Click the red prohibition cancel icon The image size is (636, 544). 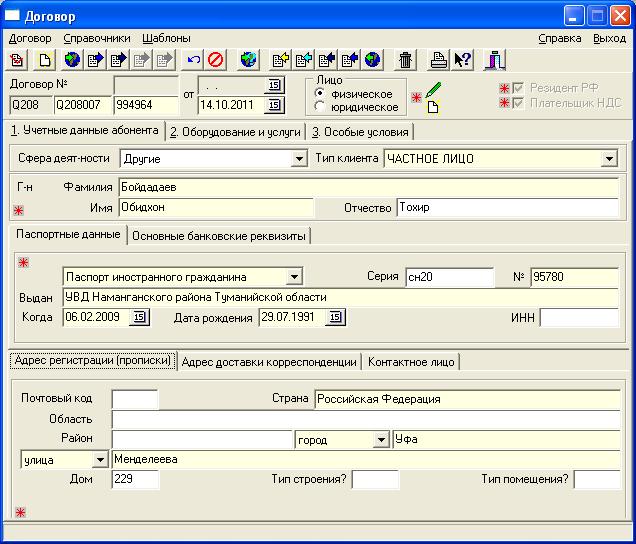(x=216, y=60)
